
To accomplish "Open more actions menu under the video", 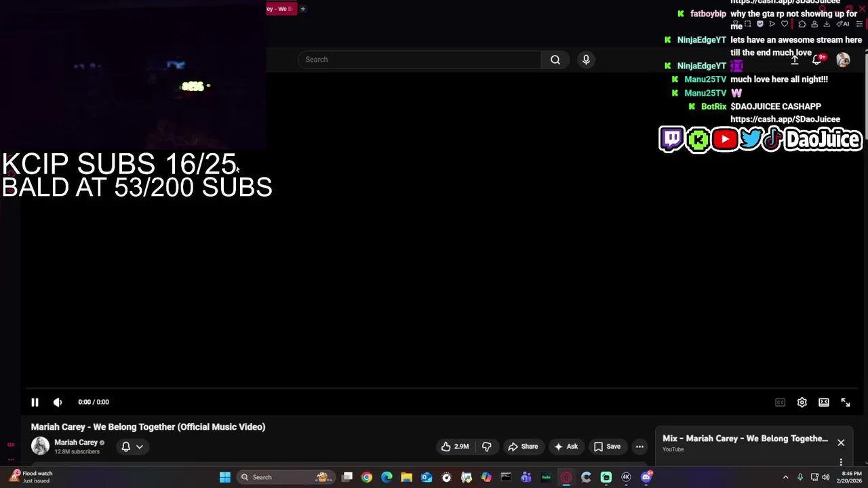I will [639, 446].
